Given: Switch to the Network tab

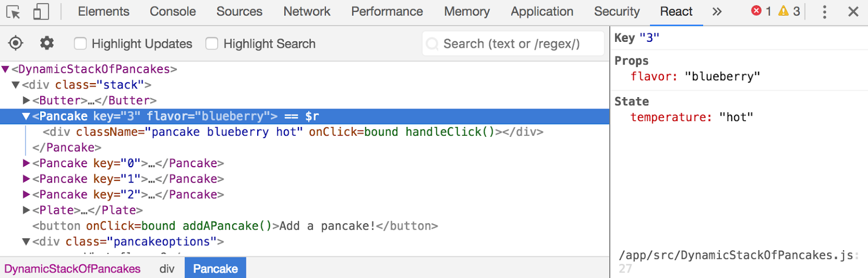Looking at the screenshot, I should point(307,11).
